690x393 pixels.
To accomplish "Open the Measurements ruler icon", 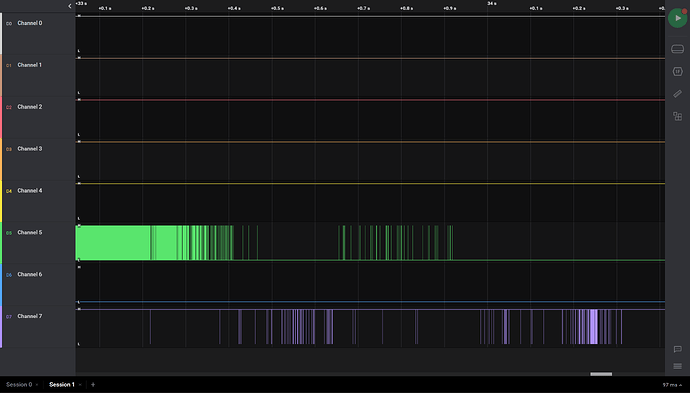I will pyautogui.click(x=677, y=93).
